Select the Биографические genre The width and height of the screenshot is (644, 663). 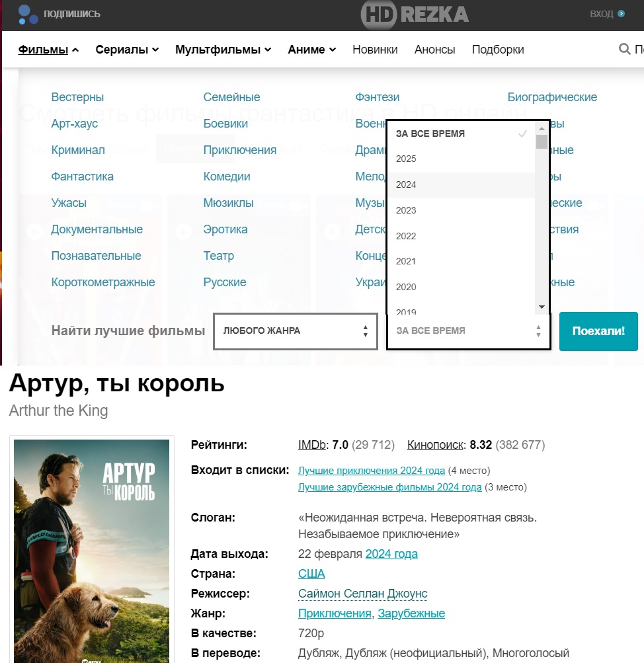(552, 97)
